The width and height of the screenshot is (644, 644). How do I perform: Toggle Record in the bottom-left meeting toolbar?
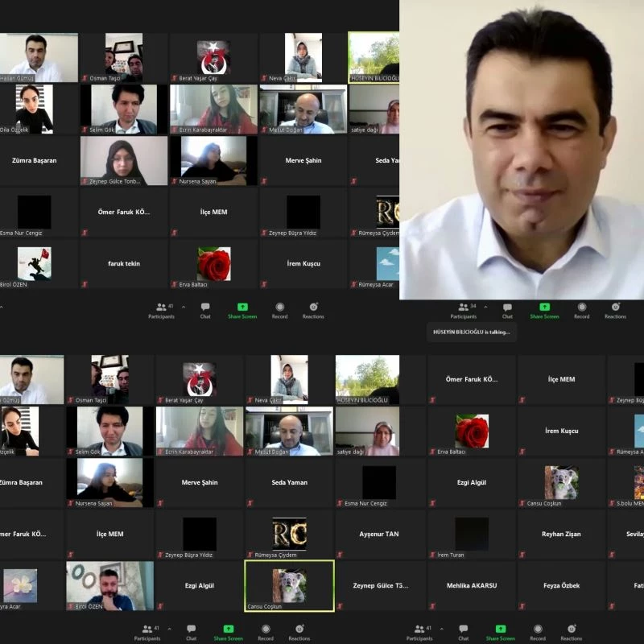(x=266, y=632)
